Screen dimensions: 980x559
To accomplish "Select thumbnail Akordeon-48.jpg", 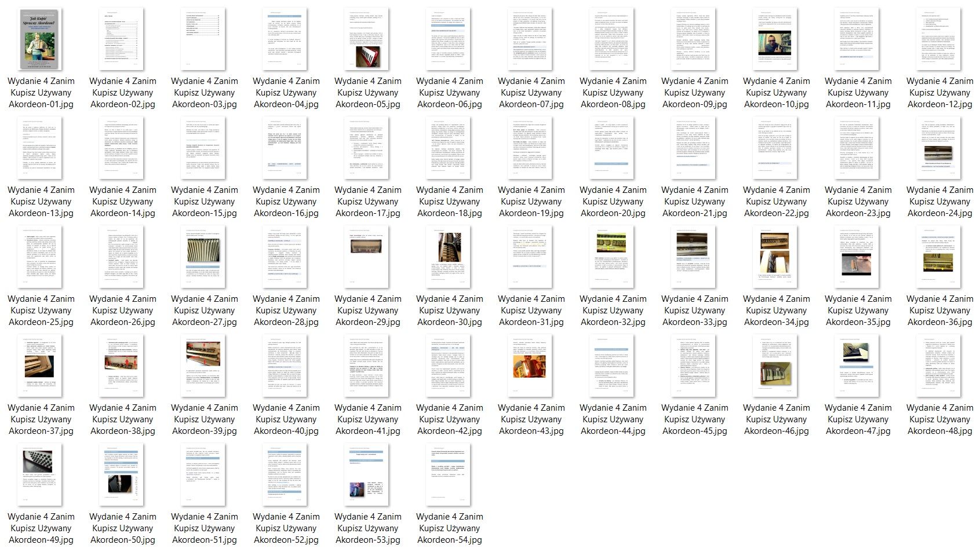I will coord(939,366).
